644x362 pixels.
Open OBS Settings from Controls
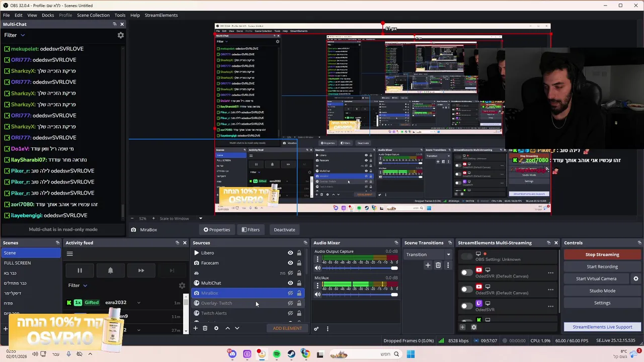click(x=602, y=303)
